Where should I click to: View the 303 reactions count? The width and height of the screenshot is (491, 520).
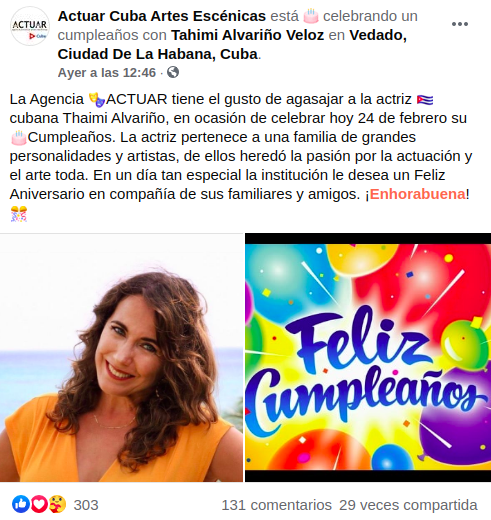click(x=86, y=505)
